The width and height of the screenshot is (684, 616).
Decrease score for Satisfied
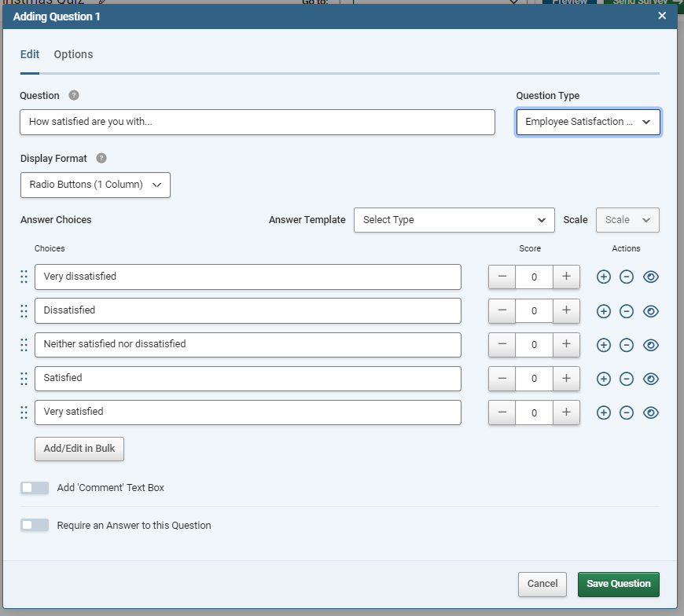(x=502, y=379)
